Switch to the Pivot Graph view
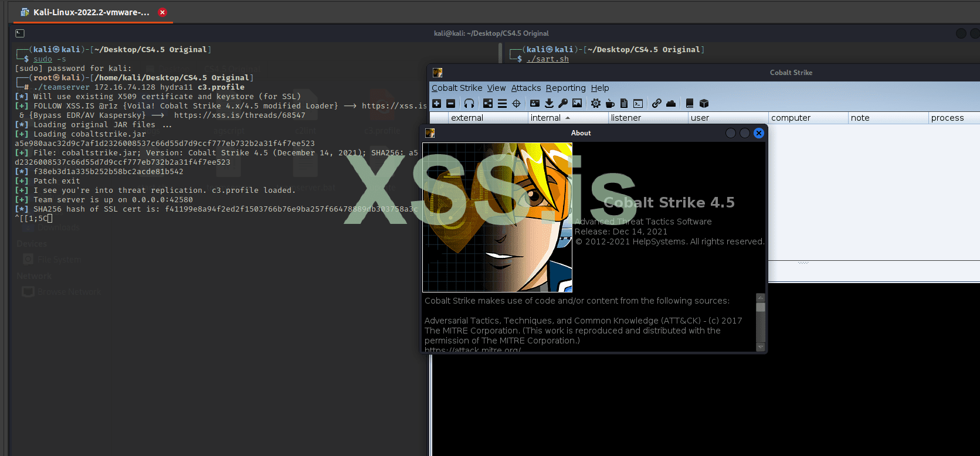This screenshot has height=456, width=980. 488,104
